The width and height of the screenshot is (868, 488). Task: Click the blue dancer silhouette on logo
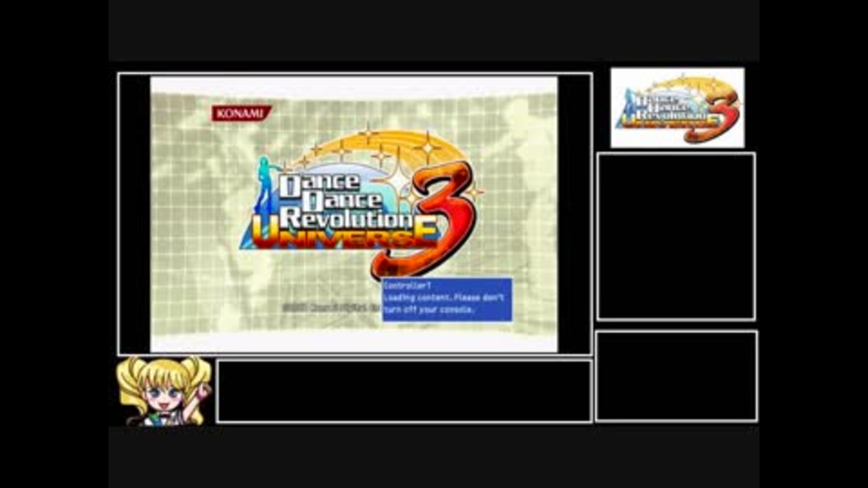click(x=266, y=185)
